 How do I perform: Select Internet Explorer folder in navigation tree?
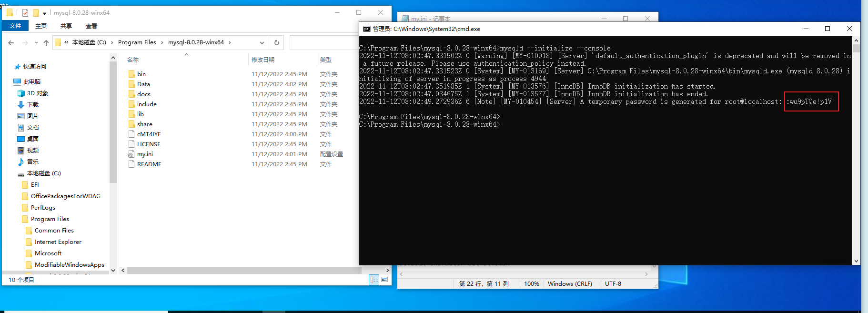(58, 242)
